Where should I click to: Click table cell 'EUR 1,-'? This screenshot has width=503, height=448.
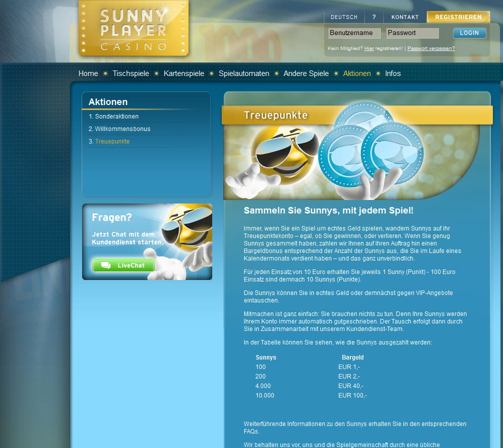(349, 367)
